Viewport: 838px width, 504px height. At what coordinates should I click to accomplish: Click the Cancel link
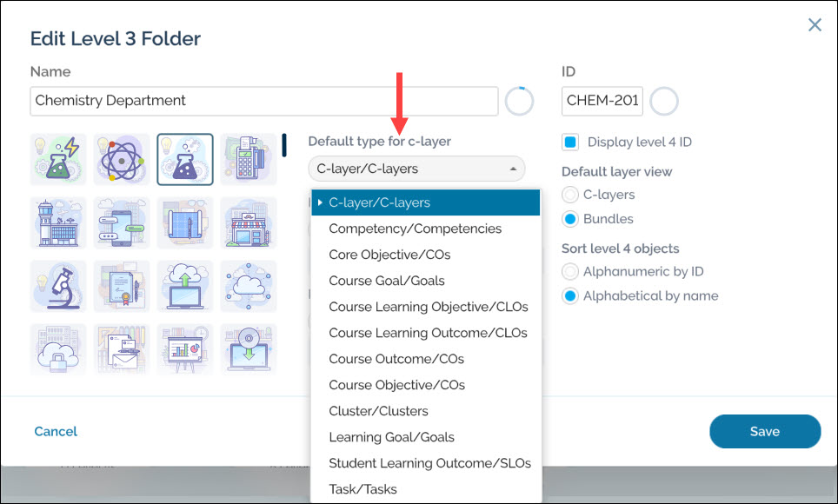[x=56, y=431]
